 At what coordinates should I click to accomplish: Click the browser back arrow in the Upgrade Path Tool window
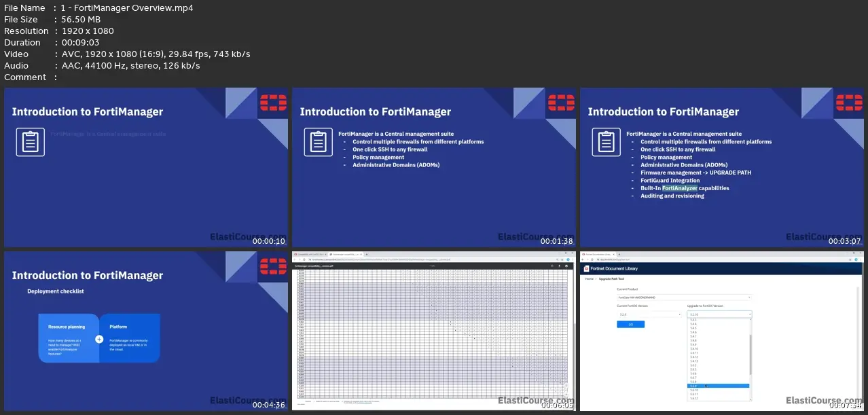[583, 259]
